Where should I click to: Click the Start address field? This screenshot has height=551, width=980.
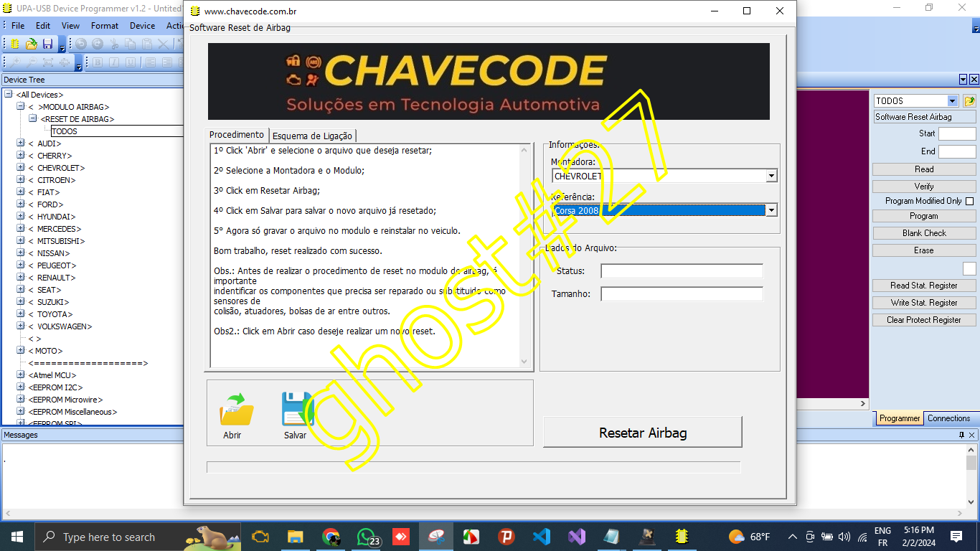[957, 133]
